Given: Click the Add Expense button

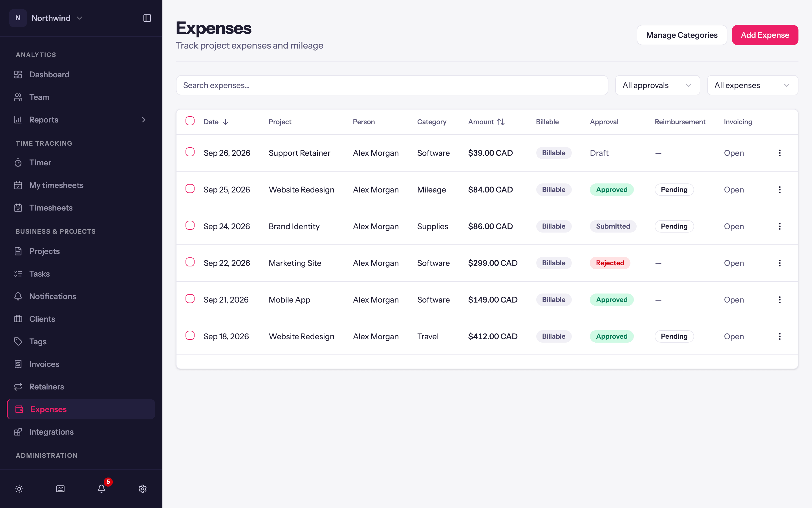Looking at the screenshot, I should [x=765, y=35].
